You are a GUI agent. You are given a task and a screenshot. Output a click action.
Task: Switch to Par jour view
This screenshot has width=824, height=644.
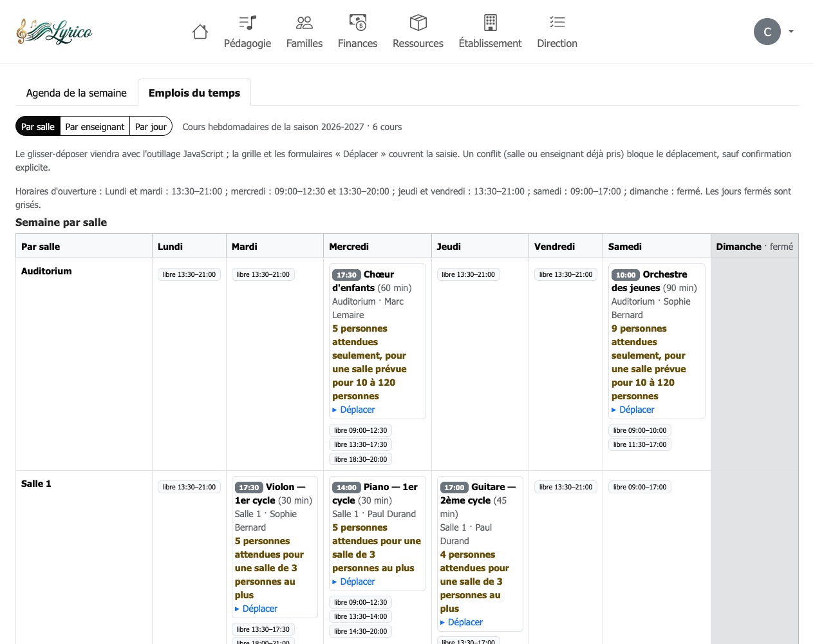coord(151,126)
